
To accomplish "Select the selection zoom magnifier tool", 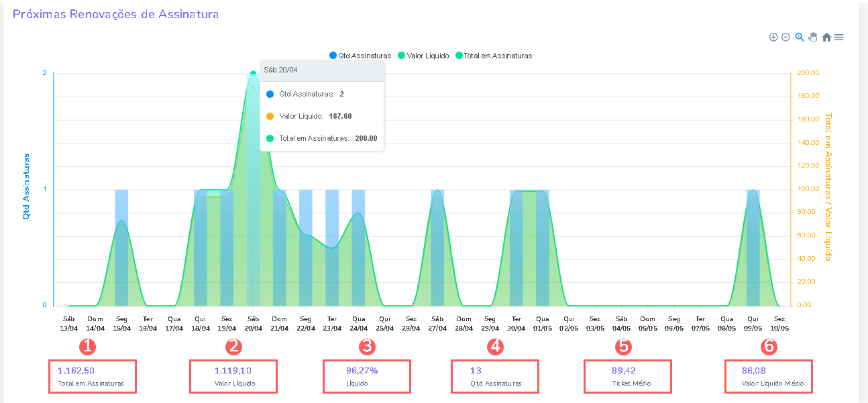I will (x=800, y=38).
